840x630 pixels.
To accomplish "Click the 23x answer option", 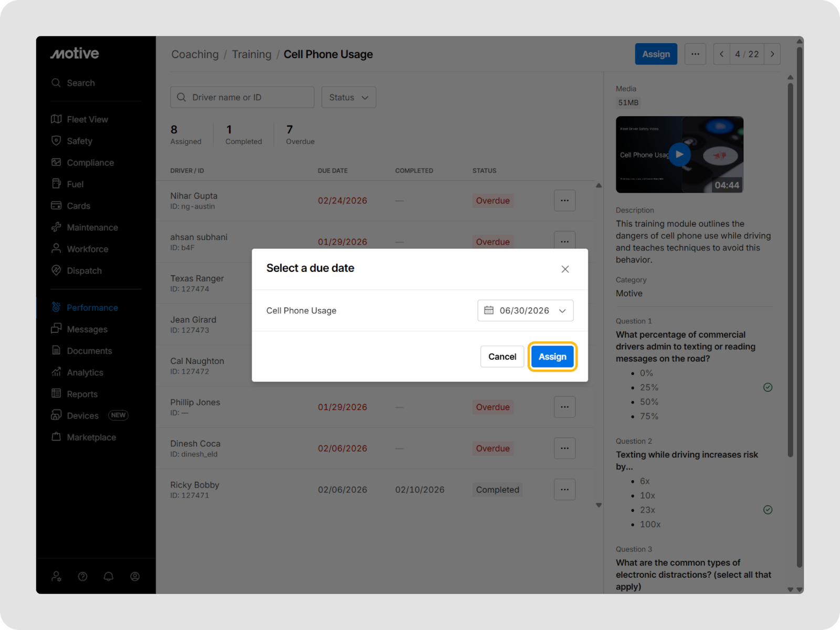I will click(x=647, y=510).
